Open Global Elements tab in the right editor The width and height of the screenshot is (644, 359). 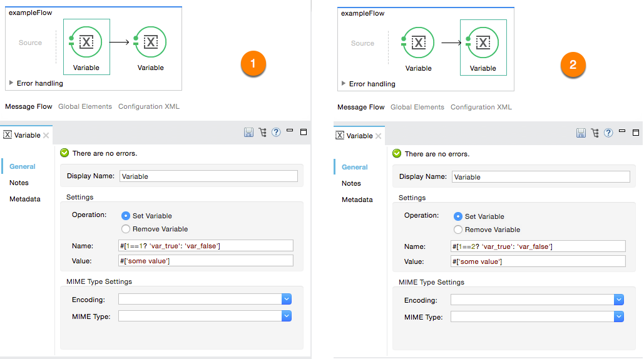click(417, 108)
